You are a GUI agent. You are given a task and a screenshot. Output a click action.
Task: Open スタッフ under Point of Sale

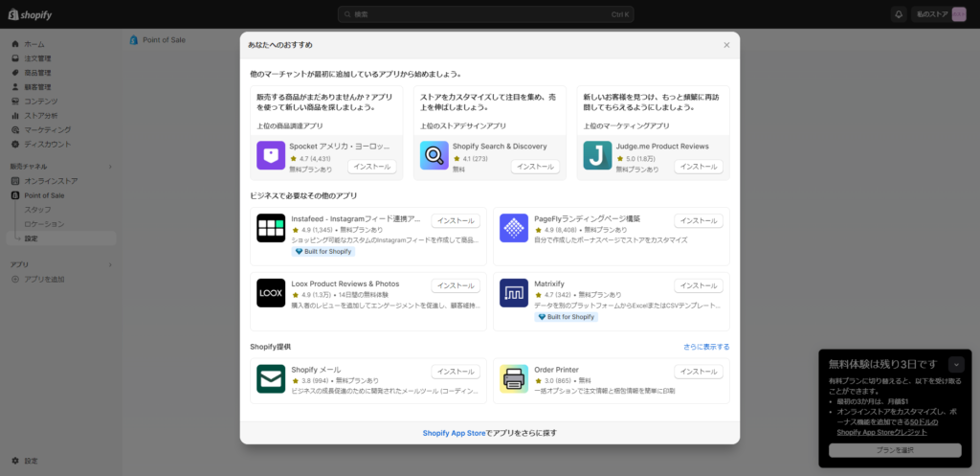tap(61, 210)
